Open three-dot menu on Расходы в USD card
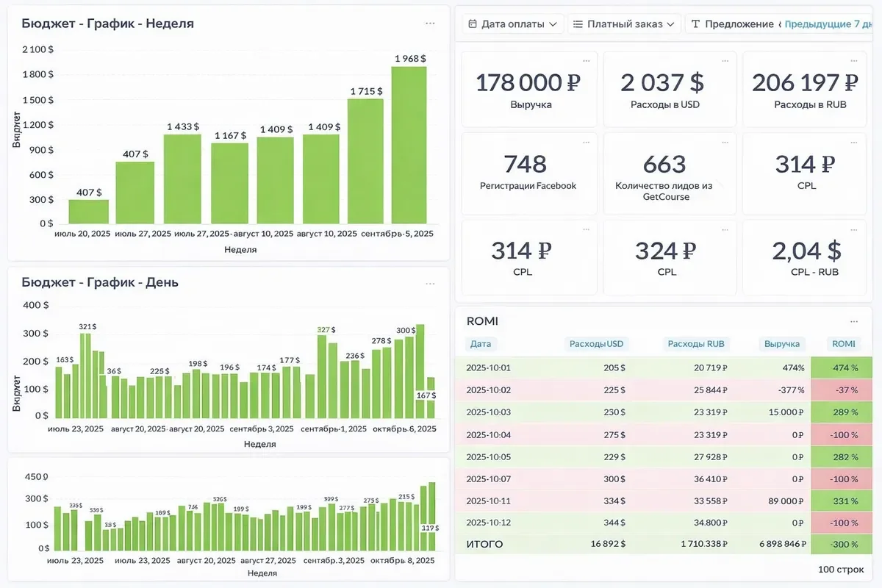 click(x=724, y=60)
